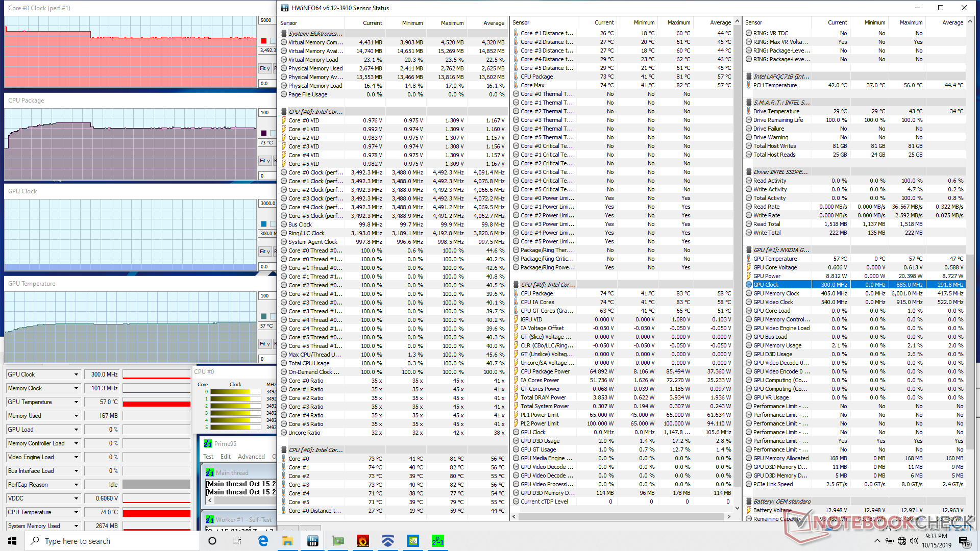Open the Memory Used sensor dropdown
The width and height of the screenshot is (980, 551).
76,416
